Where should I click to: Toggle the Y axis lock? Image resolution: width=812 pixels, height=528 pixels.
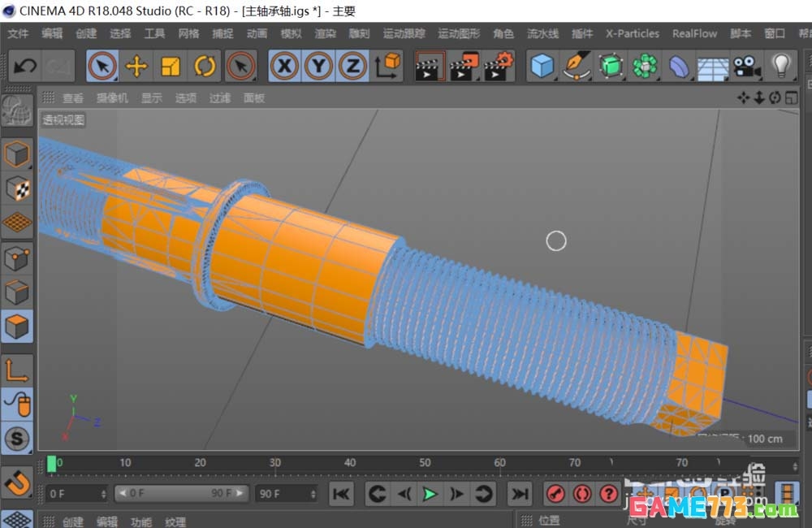(318, 66)
